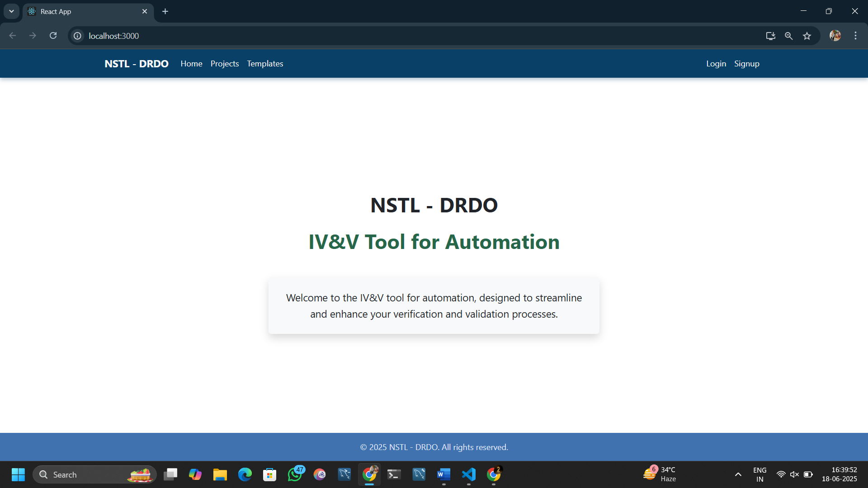The height and width of the screenshot is (488, 868).
Task: Open Microsoft Store from the taskbar
Action: click(270, 474)
